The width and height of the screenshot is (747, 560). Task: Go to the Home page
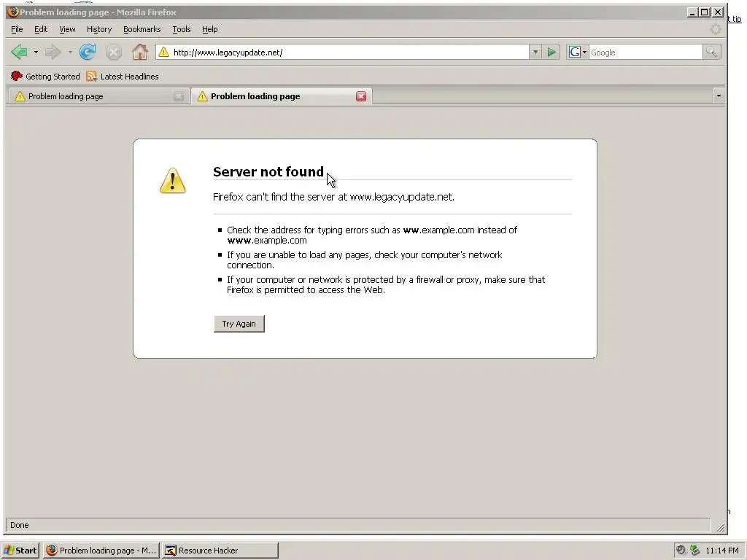coord(139,52)
